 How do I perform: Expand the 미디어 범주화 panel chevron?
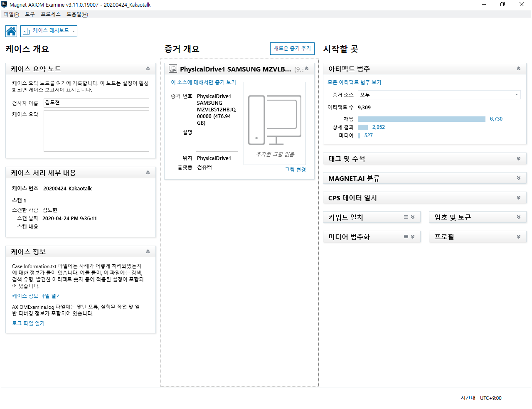pyautogui.click(x=413, y=237)
